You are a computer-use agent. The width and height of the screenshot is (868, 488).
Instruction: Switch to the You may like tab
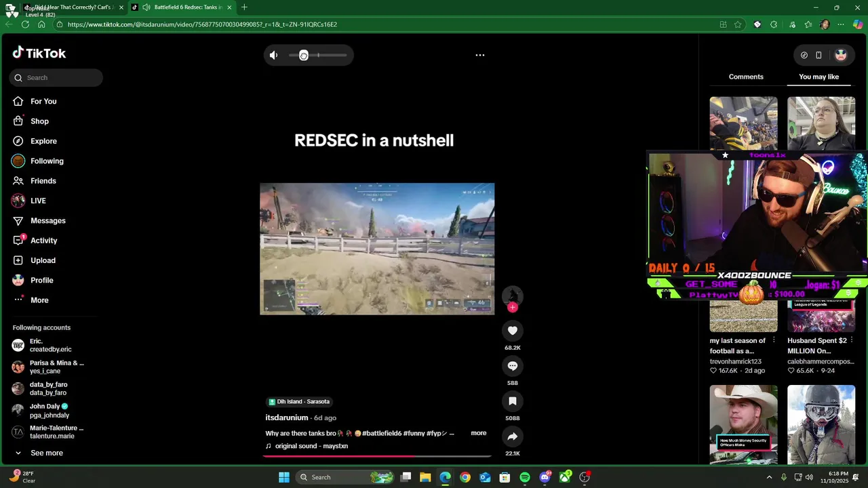pyautogui.click(x=818, y=77)
